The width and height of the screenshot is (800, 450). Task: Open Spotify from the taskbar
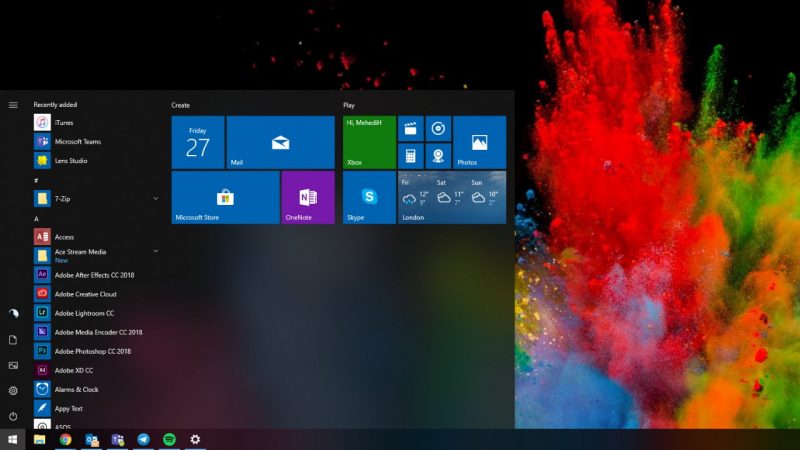[x=169, y=439]
